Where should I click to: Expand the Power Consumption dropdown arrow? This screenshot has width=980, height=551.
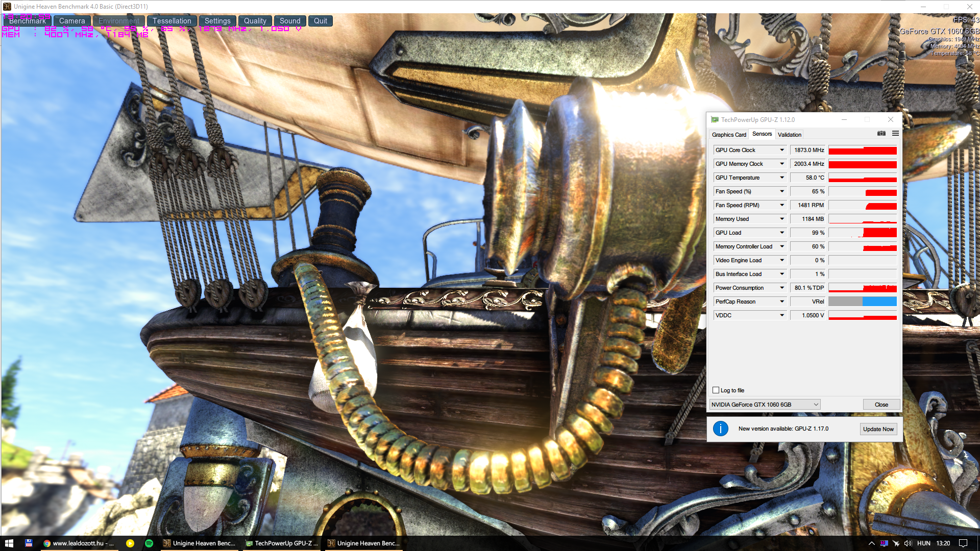click(x=781, y=288)
